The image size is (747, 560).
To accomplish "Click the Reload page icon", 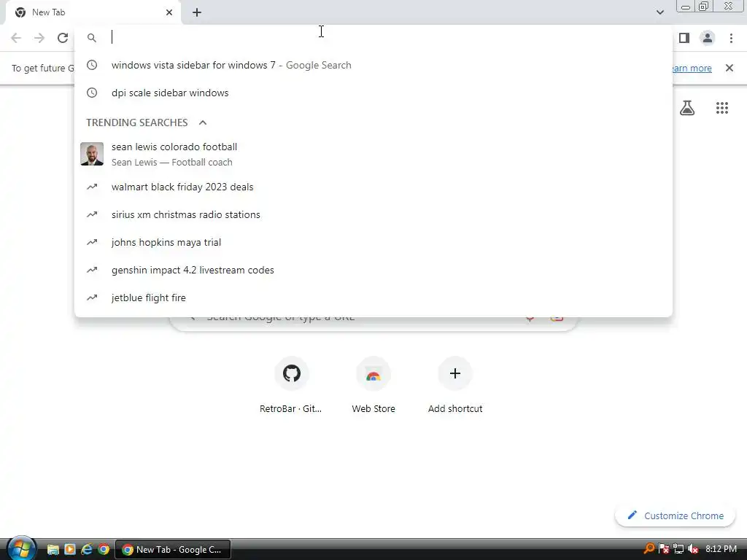I will pyautogui.click(x=63, y=38).
